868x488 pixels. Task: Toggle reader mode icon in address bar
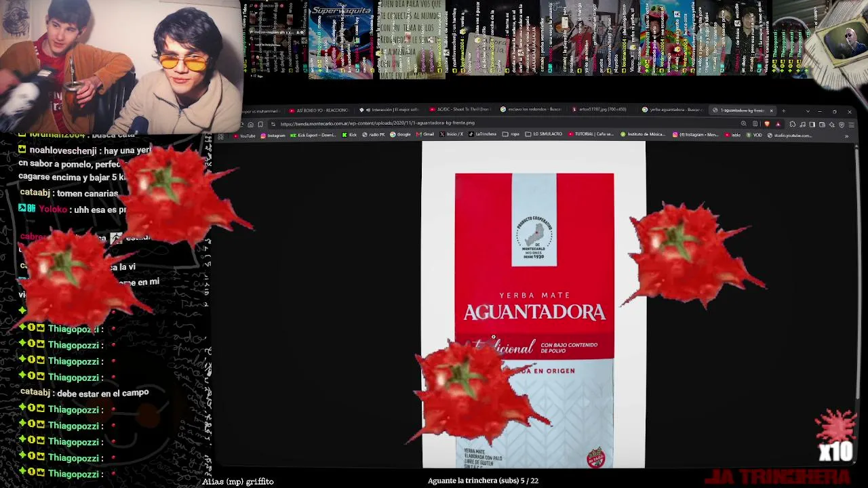(755, 124)
